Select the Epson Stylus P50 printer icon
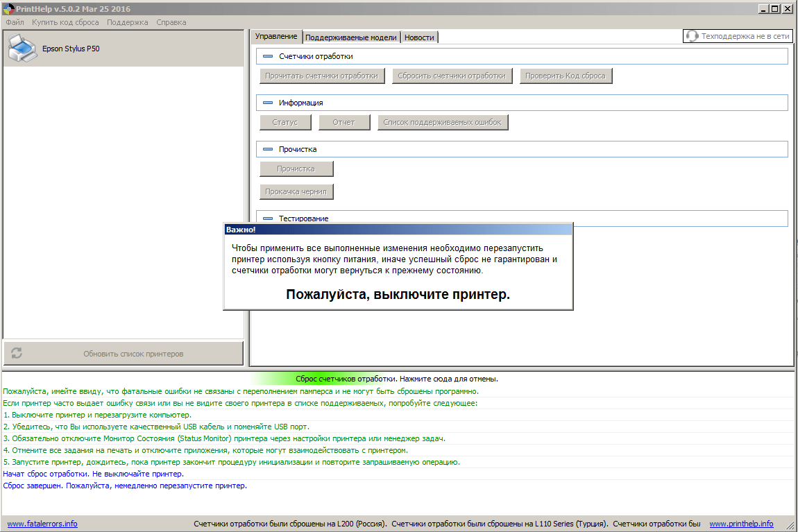The image size is (798, 532). (22, 49)
